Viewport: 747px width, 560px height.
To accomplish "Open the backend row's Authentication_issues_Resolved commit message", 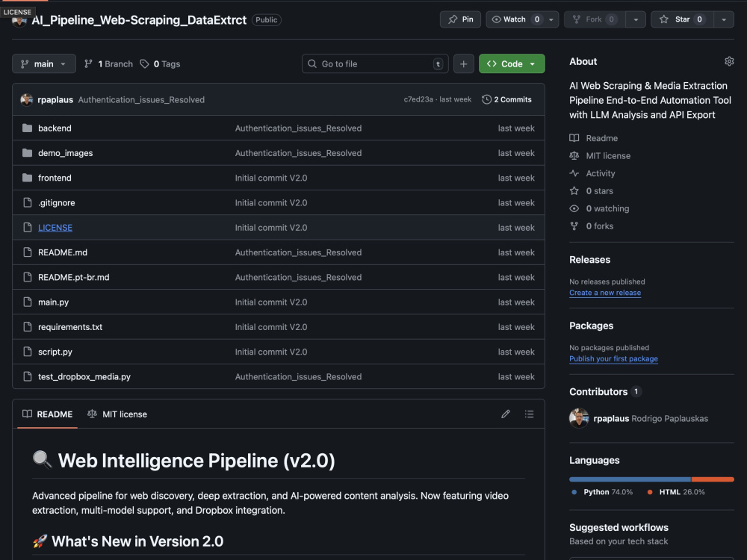I will click(x=298, y=128).
